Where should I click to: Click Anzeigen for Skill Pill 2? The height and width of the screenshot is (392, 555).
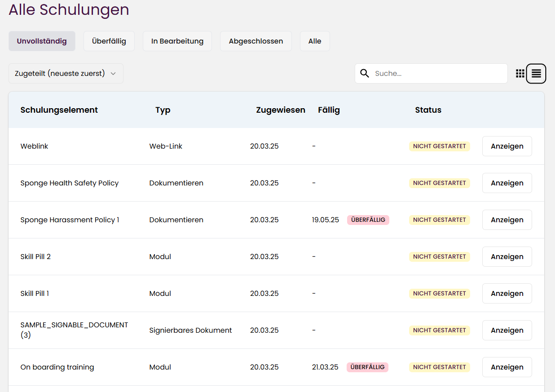click(507, 256)
